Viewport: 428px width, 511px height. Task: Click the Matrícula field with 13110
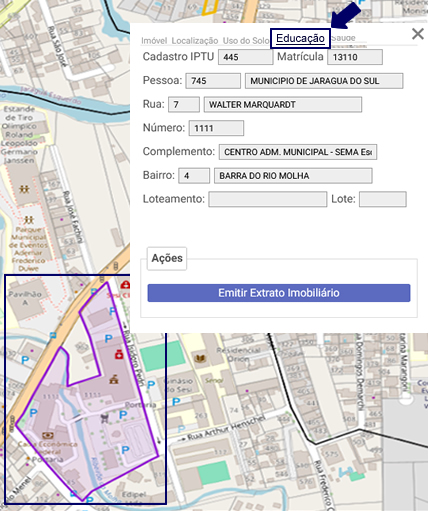(x=355, y=57)
